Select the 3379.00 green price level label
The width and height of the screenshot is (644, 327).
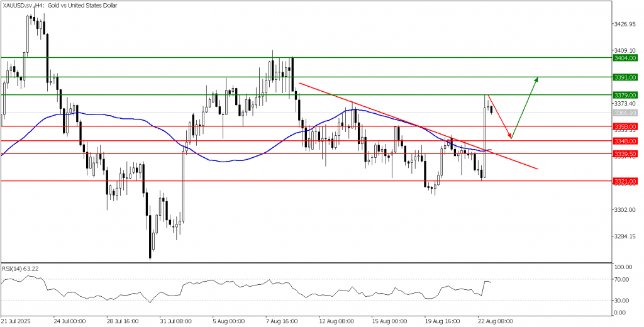[x=625, y=95]
